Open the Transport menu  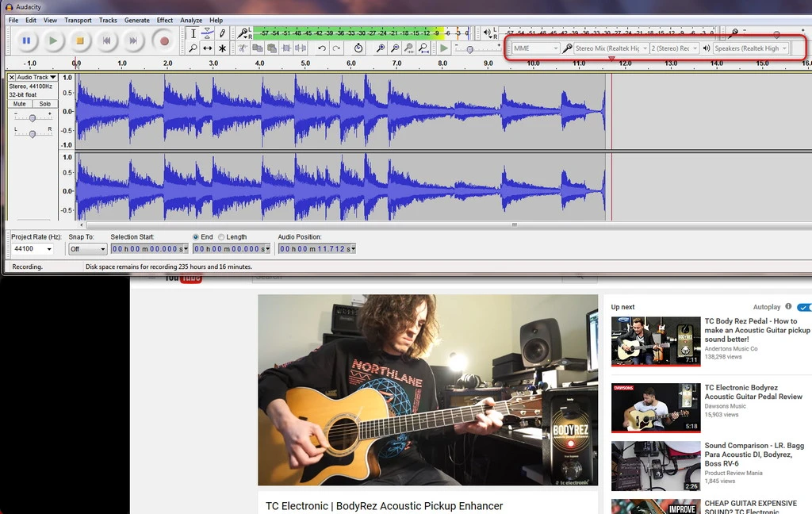(x=78, y=20)
